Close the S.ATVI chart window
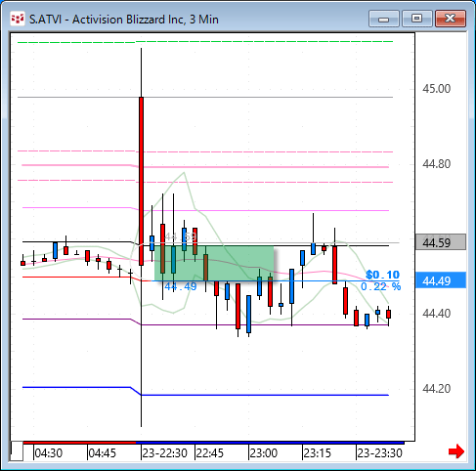This screenshot has width=476, height=471. pyautogui.click(x=451, y=19)
